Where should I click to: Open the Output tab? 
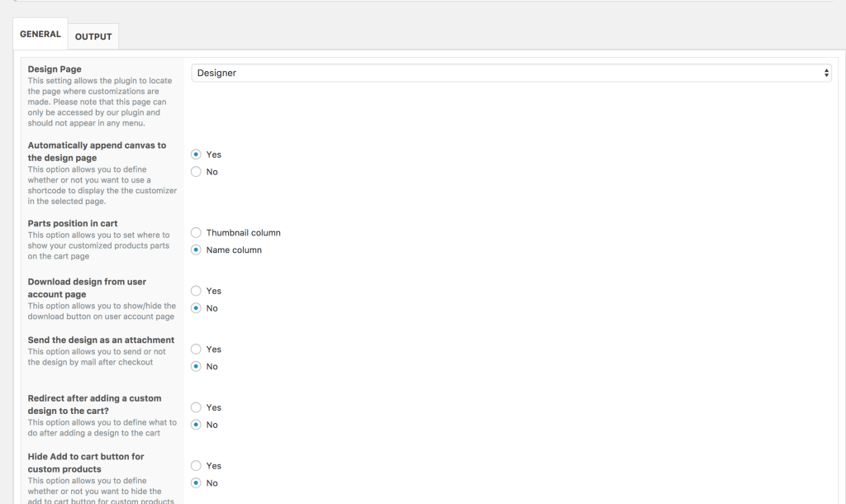(93, 36)
